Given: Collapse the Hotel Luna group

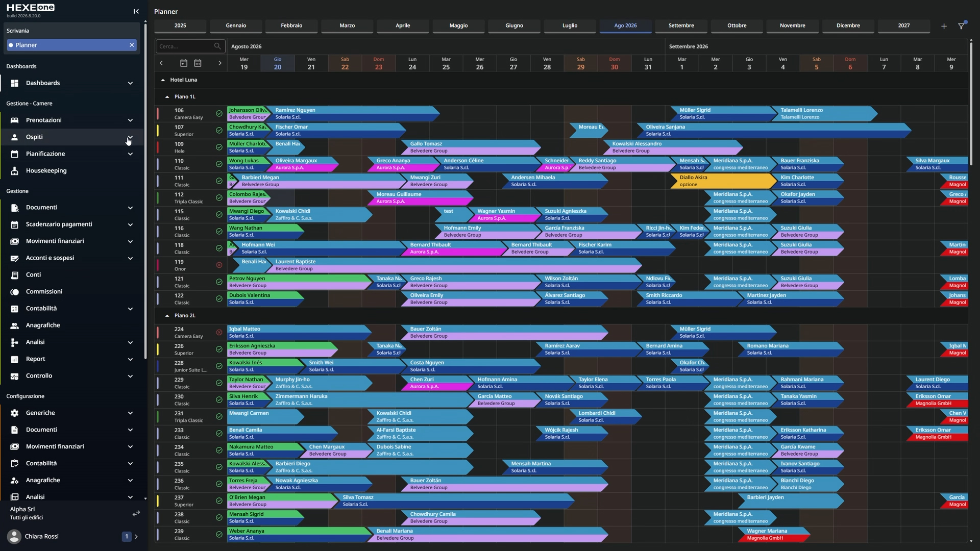Looking at the screenshot, I should [x=163, y=80].
